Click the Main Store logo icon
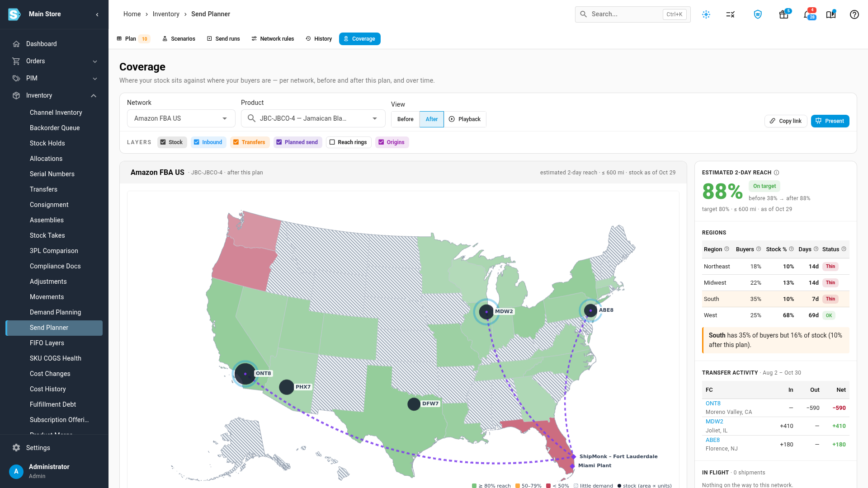868x488 pixels. click(x=14, y=14)
